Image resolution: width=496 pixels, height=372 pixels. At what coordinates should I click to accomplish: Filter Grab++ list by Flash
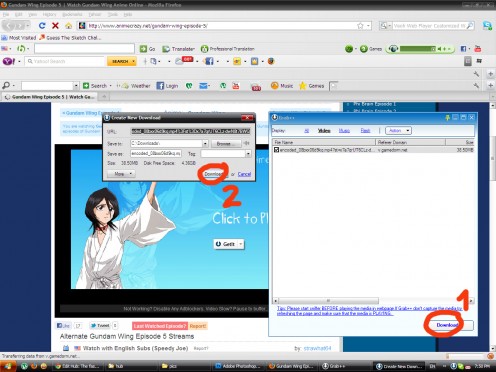click(x=365, y=131)
